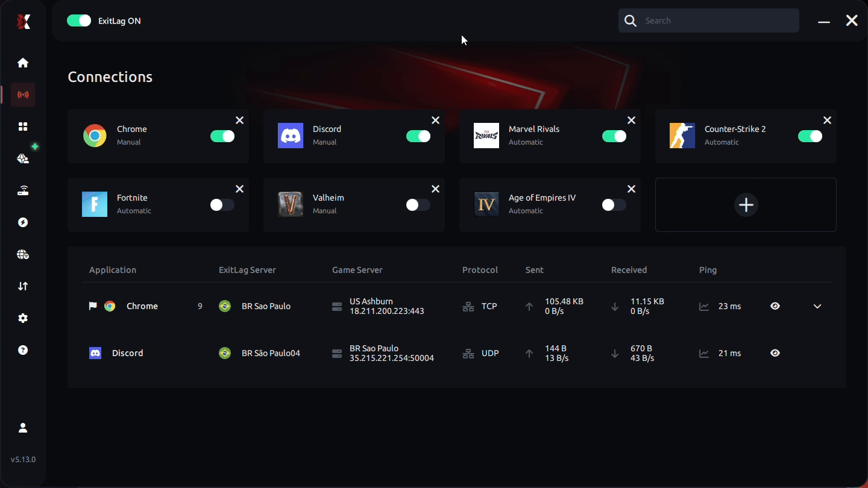Click the Ping column header

coord(708,270)
